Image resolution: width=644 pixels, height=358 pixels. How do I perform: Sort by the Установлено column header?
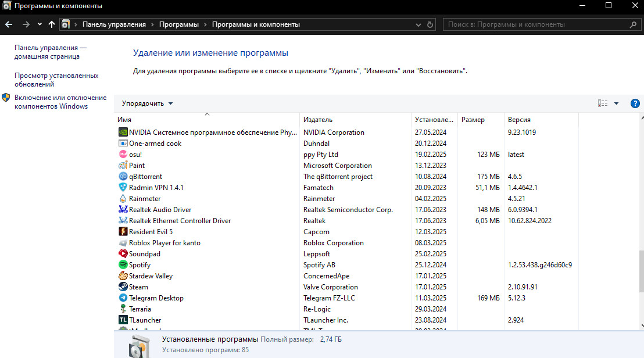[x=434, y=120]
